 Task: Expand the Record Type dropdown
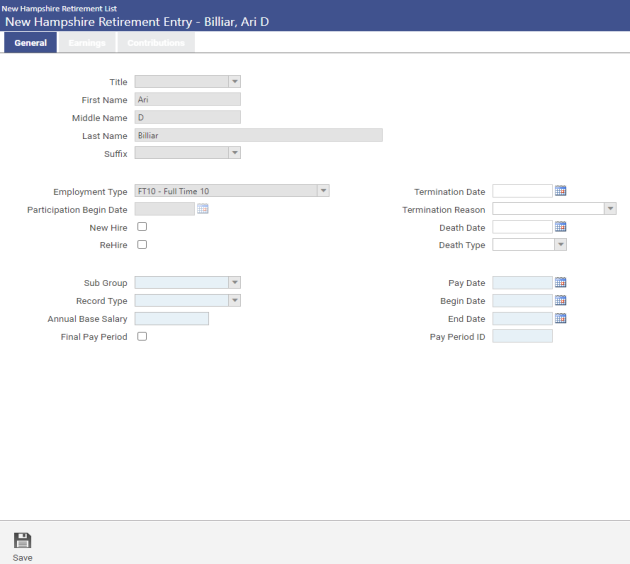click(234, 301)
